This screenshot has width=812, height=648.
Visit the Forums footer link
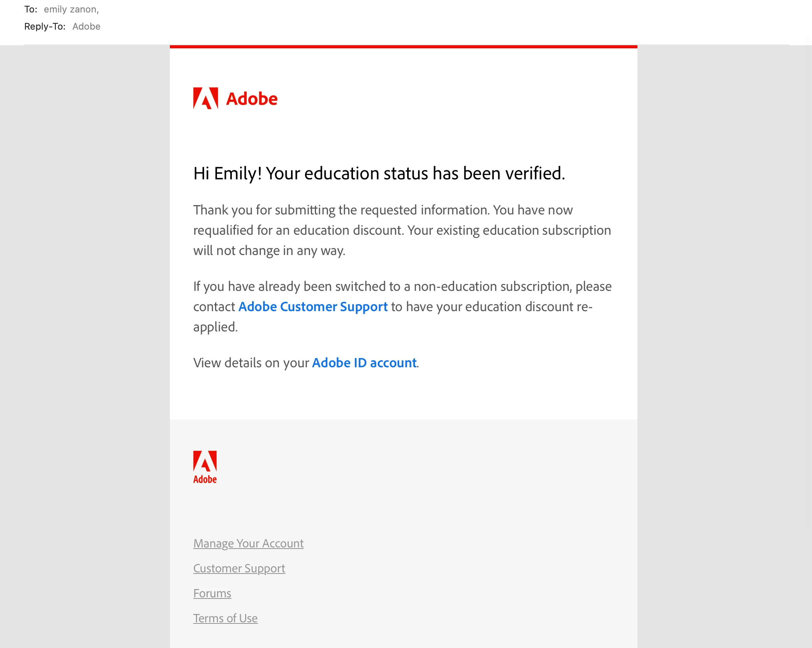coord(212,593)
